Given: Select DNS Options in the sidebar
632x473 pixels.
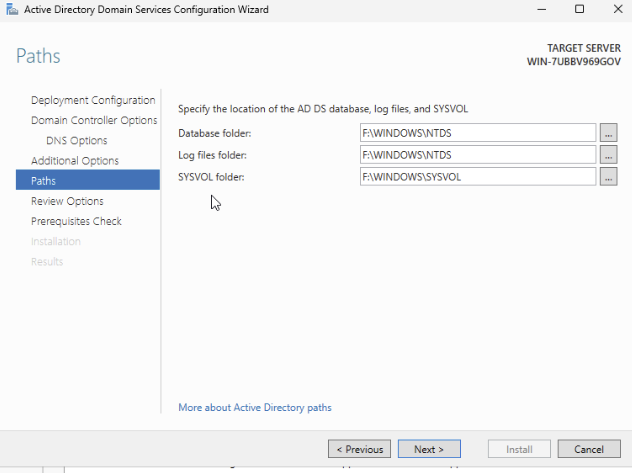Looking at the screenshot, I should pyautogui.click(x=77, y=140).
